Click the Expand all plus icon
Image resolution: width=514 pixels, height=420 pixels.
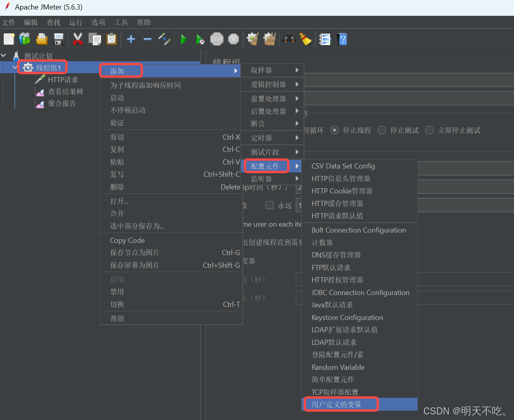[131, 39]
